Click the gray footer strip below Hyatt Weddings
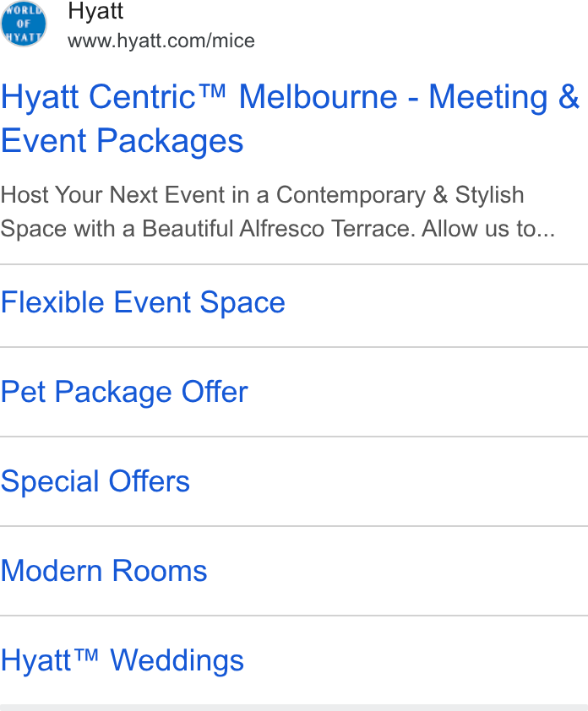Viewport: 588px width, 711px height. click(294, 708)
